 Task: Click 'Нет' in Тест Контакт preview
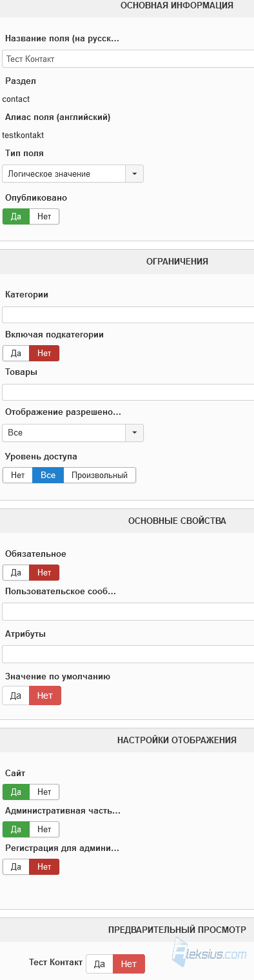129,964
